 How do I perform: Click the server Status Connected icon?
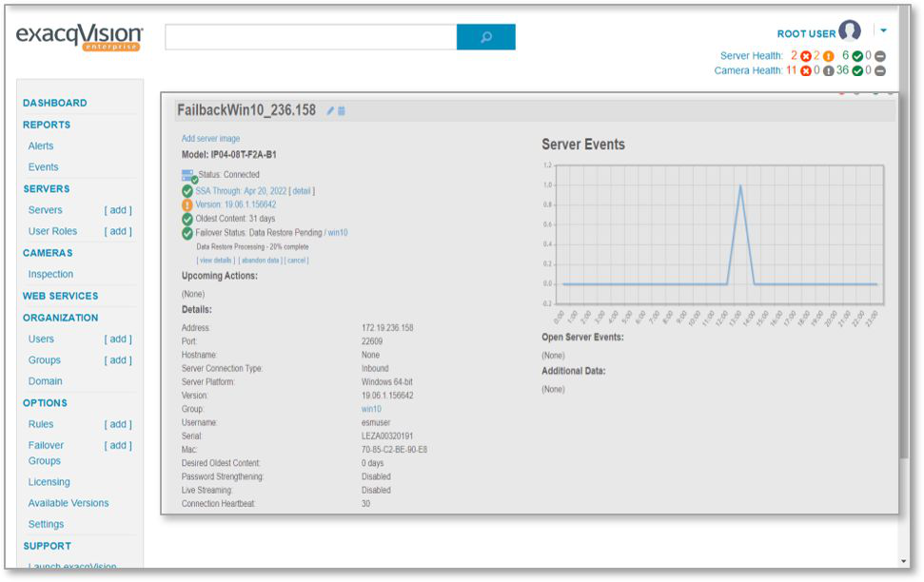click(x=189, y=176)
